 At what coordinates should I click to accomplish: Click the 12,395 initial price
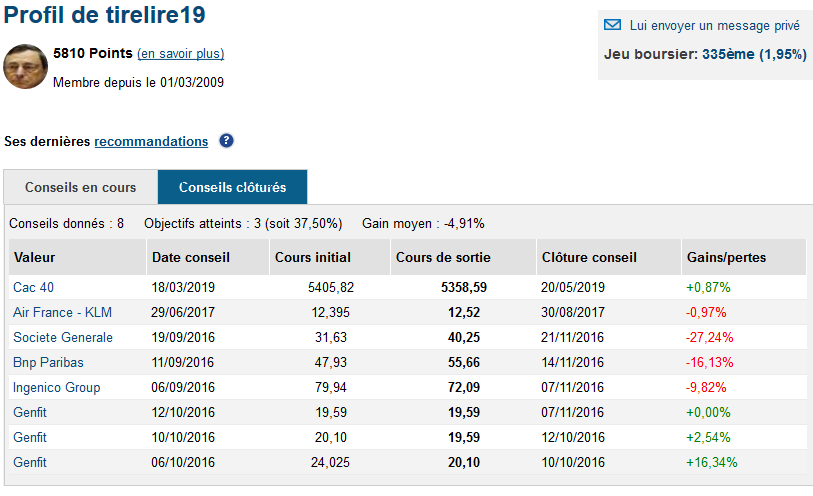pyautogui.click(x=330, y=313)
